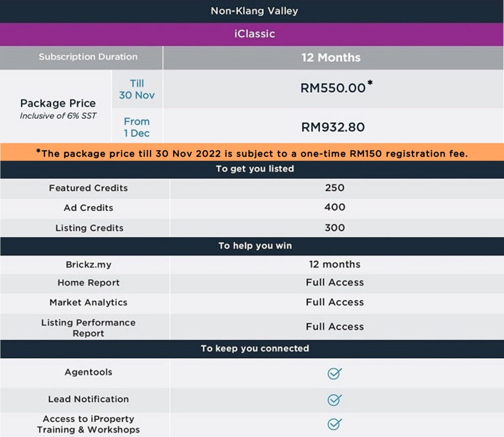Image resolution: width=504 pixels, height=437 pixels.
Task: Click 'Inclusive of 6% SST' note
Action: point(58,116)
